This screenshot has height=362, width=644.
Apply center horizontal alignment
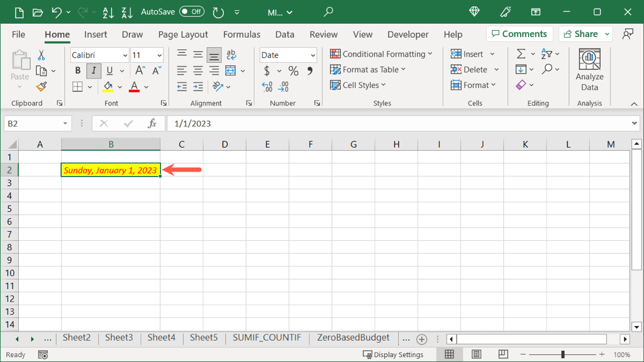tap(198, 70)
